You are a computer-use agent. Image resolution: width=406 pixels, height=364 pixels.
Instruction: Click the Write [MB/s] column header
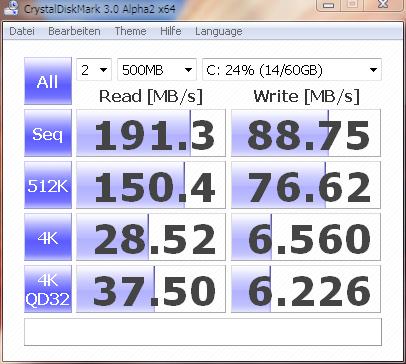tap(306, 96)
